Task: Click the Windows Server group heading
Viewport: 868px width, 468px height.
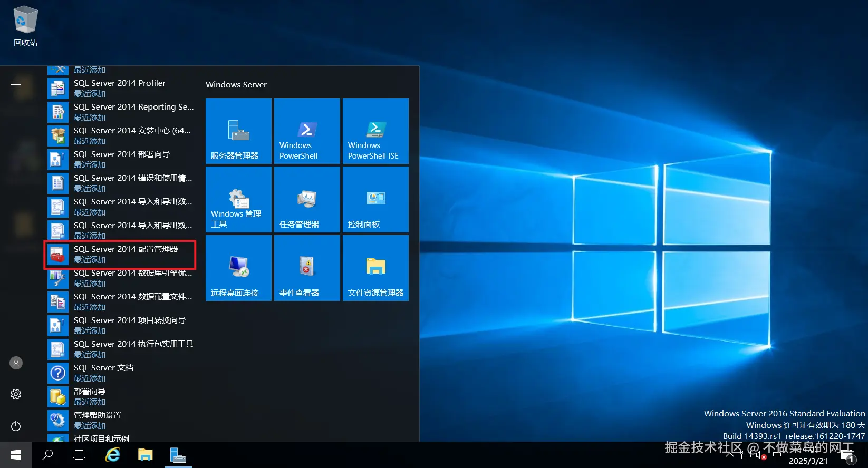Action: [x=236, y=84]
